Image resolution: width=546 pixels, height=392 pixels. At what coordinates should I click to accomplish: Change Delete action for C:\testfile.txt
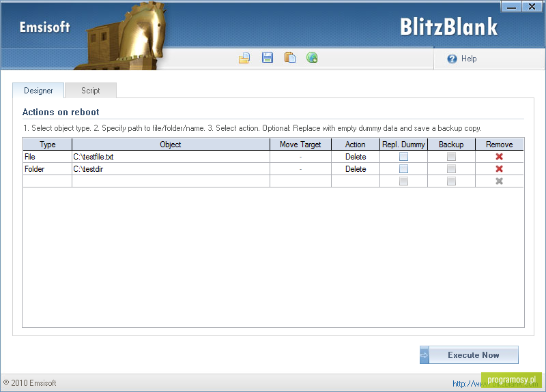click(x=356, y=157)
